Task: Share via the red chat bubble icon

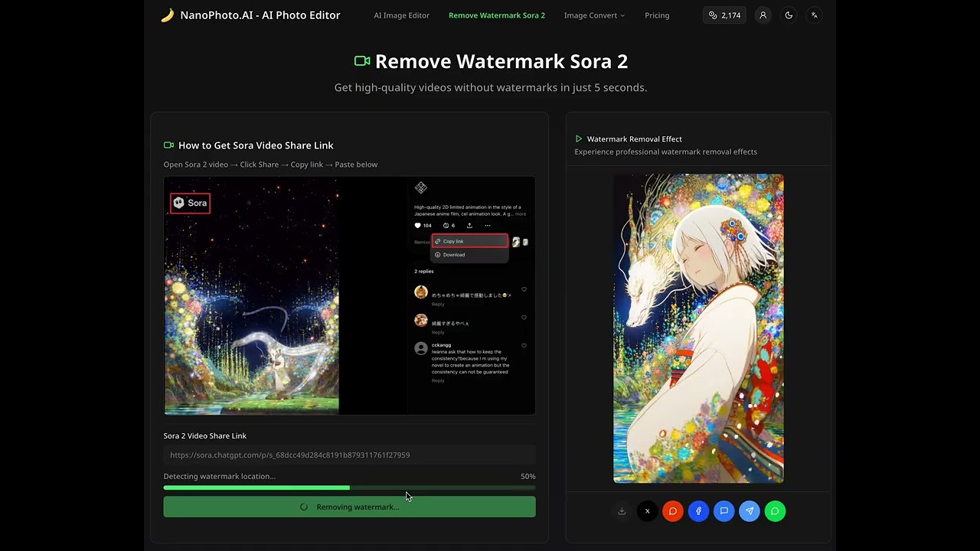Action: (x=673, y=511)
